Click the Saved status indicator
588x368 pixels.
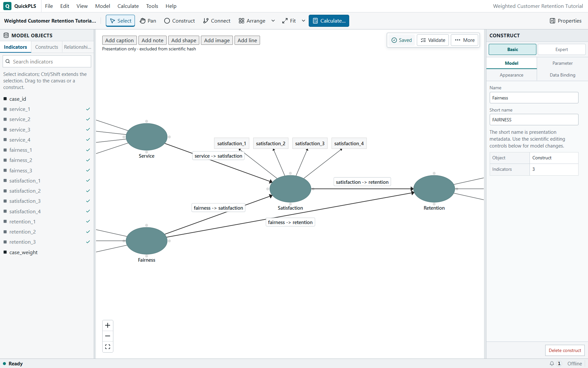pyautogui.click(x=401, y=40)
